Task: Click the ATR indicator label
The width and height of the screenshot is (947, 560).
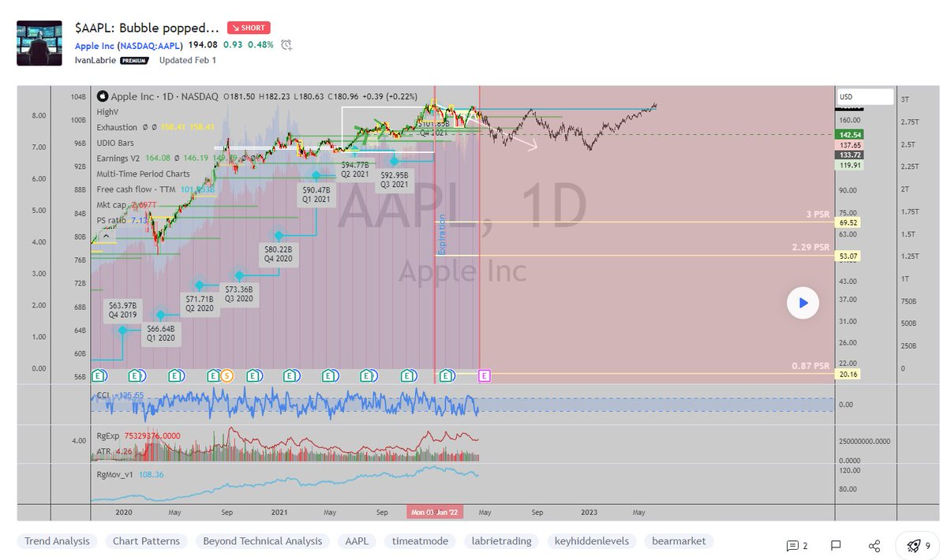Action: point(104,452)
